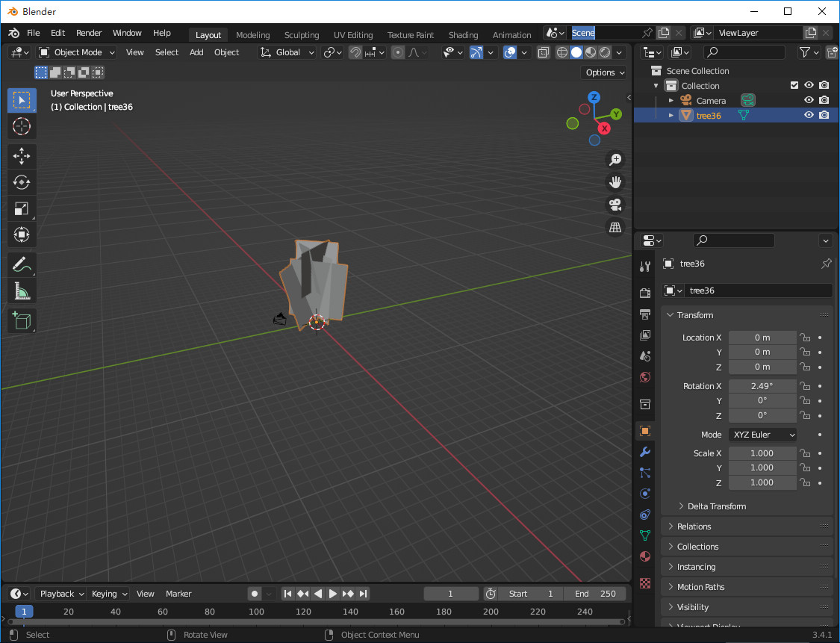Switch to the Sculpting workspace tab
The width and height of the screenshot is (840, 643).
301,35
